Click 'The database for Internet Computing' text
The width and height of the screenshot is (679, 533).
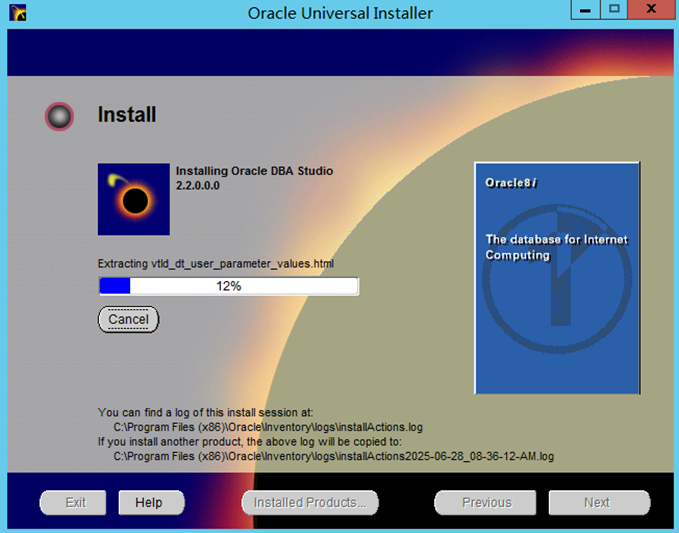tap(556, 247)
